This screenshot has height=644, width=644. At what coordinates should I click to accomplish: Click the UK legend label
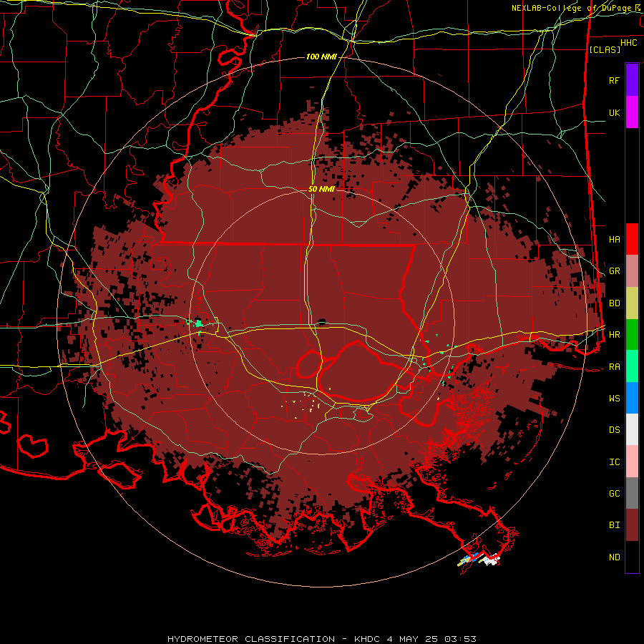(614, 112)
